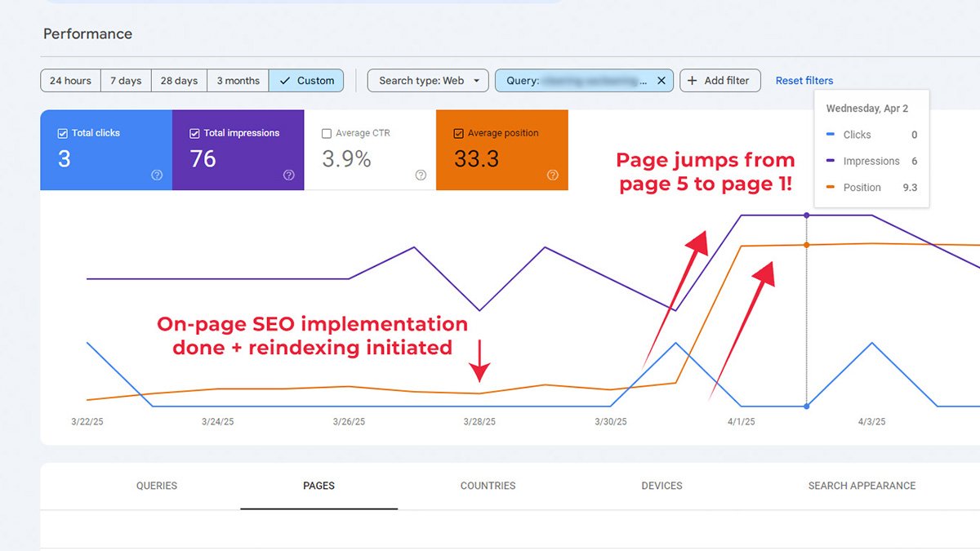Select the 7 days date range
The image size is (980, 551).
coord(126,81)
